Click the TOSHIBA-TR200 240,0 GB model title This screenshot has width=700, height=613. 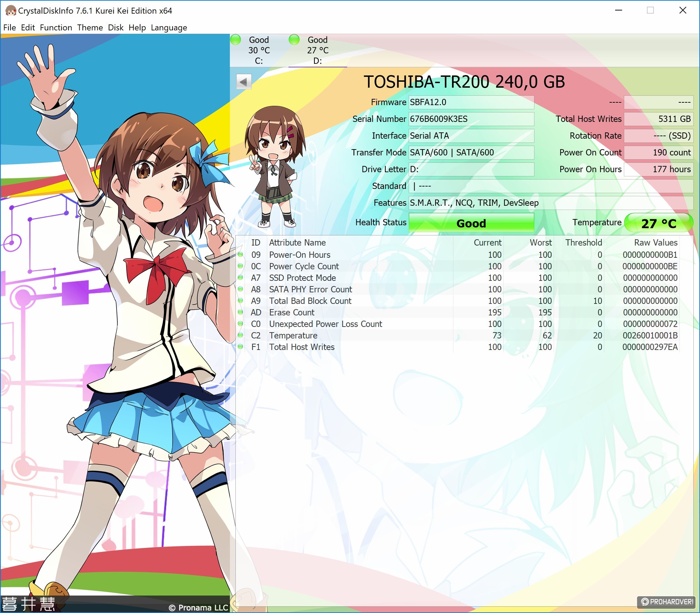[x=464, y=82]
